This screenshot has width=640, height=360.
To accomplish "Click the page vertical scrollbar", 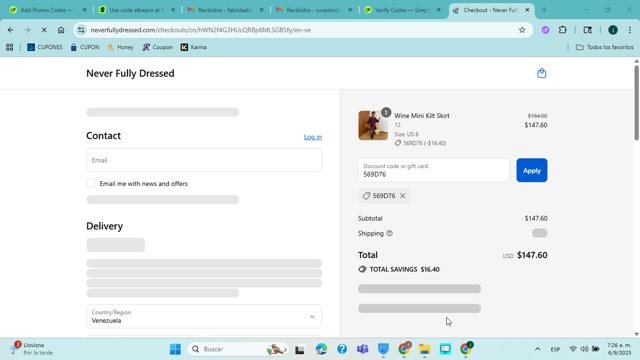I will tap(636, 103).
